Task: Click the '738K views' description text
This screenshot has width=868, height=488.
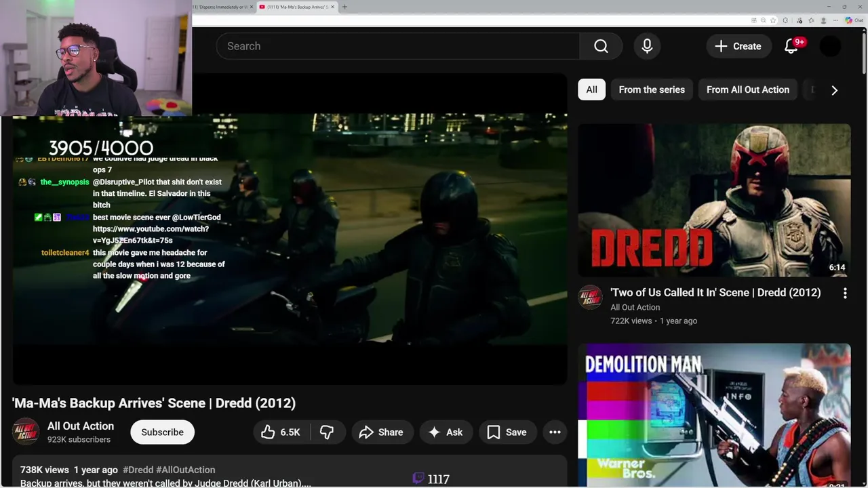Action: 45,470
